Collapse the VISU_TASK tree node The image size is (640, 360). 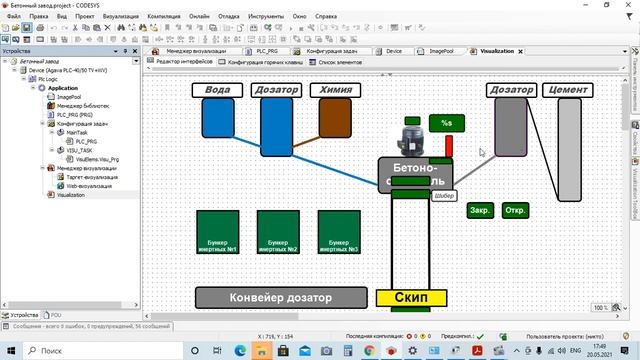tap(52, 150)
